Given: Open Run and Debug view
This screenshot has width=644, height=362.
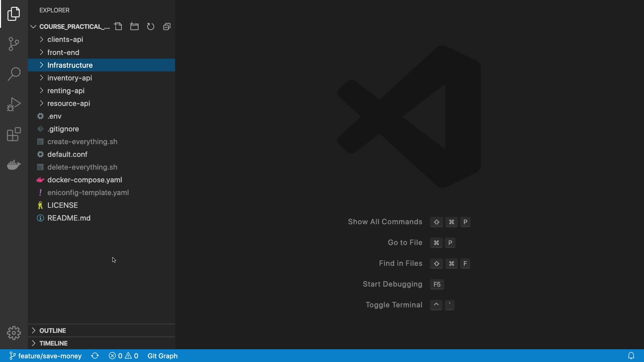Looking at the screenshot, I should click(x=14, y=104).
